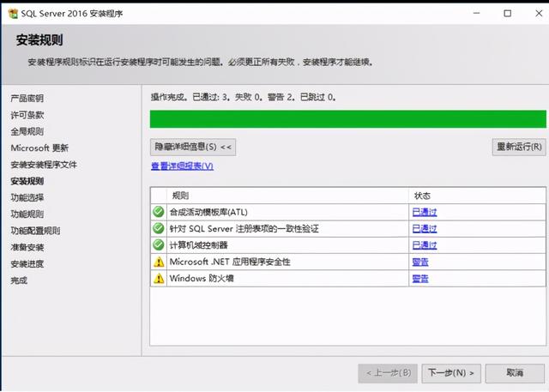Click the 计算机域控制器 rule text
This screenshot has width=549, height=392.
point(198,245)
